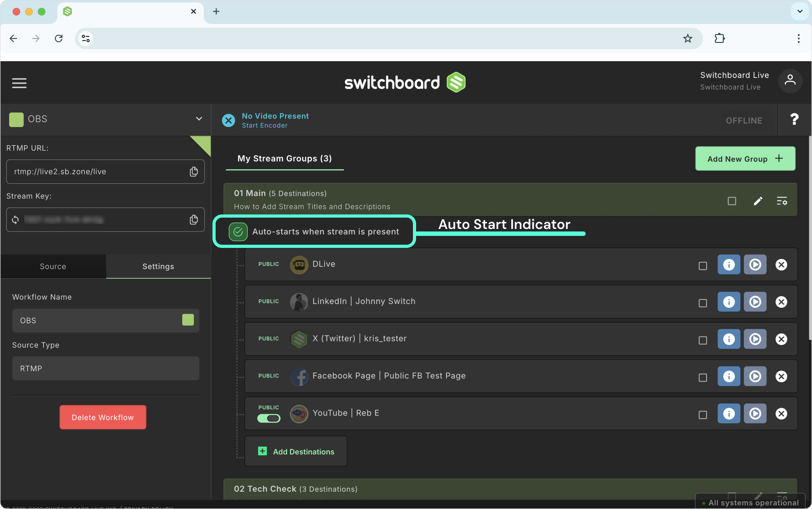Click the Start Encoder link
812x509 pixels.
[265, 126]
